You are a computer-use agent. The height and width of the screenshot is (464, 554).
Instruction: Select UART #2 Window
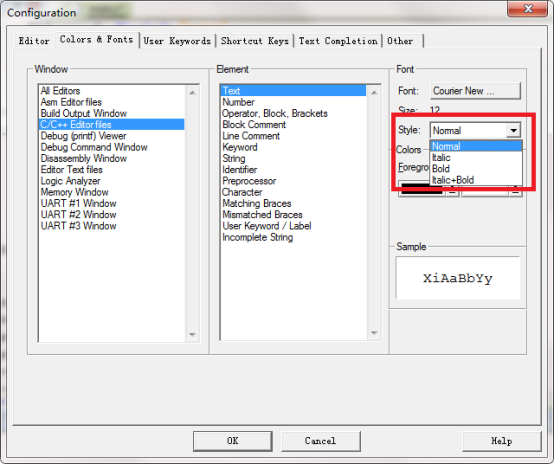pos(112,215)
